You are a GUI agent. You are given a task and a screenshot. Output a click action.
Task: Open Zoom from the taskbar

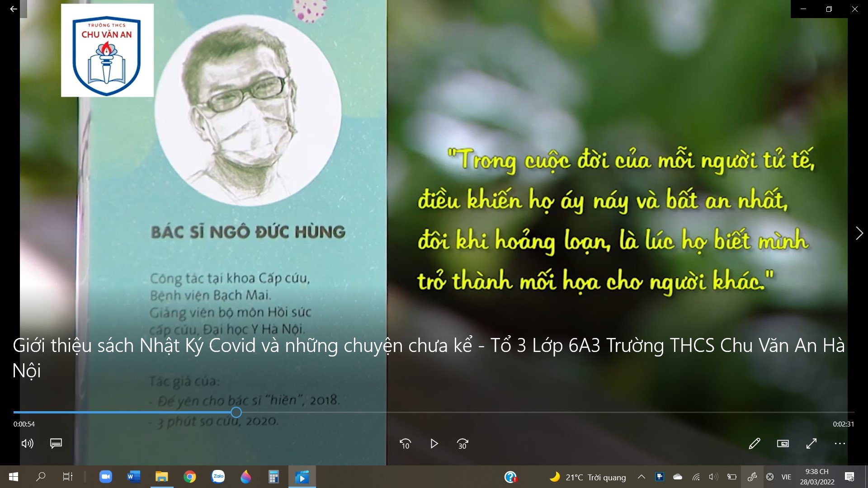pyautogui.click(x=106, y=477)
